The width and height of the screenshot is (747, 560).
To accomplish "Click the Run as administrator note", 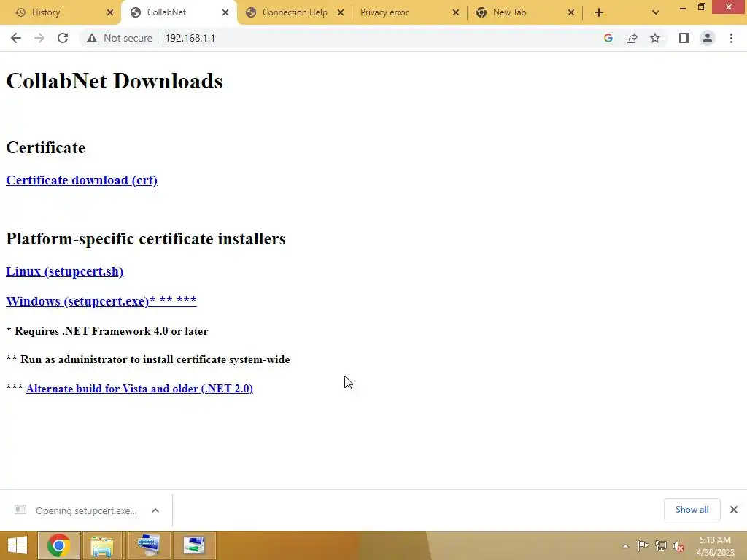I will 148,359.
